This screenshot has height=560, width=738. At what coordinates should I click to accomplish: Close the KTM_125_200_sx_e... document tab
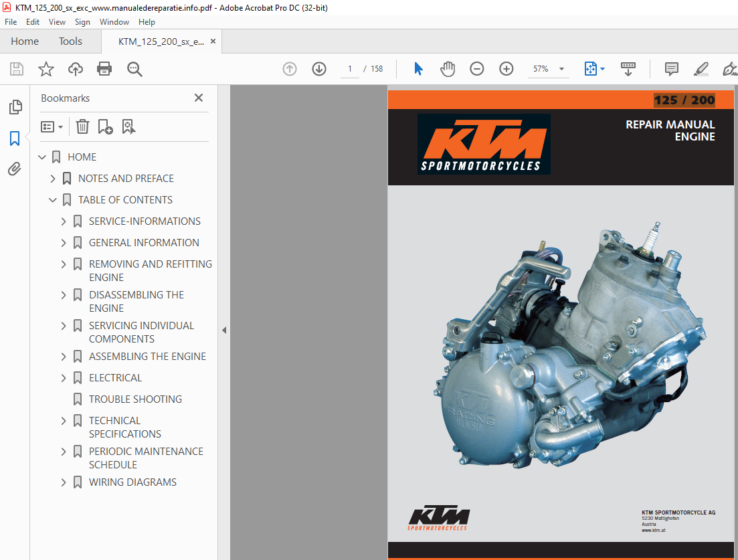213,41
